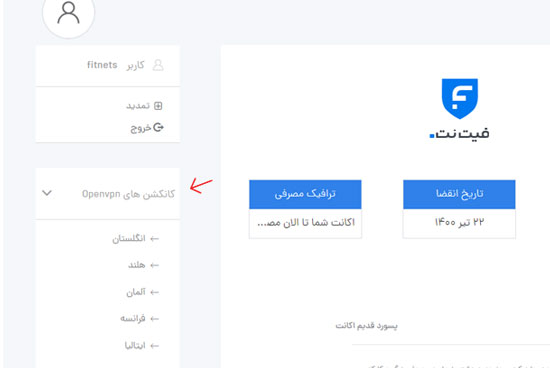
Task: Select the آلمان server connection
Action: (136, 292)
